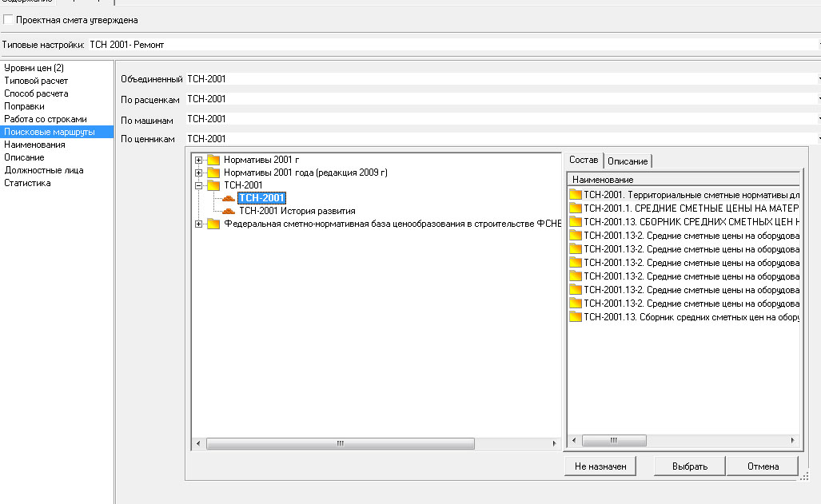Confirm selection with the Выбрать button
This screenshot has height=504, width=821.
[x=690, y=466]
